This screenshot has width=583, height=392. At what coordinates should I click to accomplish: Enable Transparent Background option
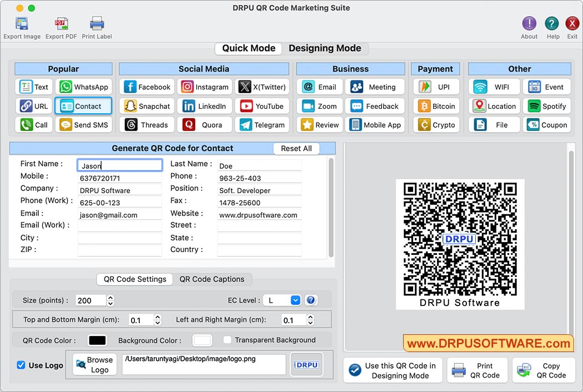coord(227,339)
